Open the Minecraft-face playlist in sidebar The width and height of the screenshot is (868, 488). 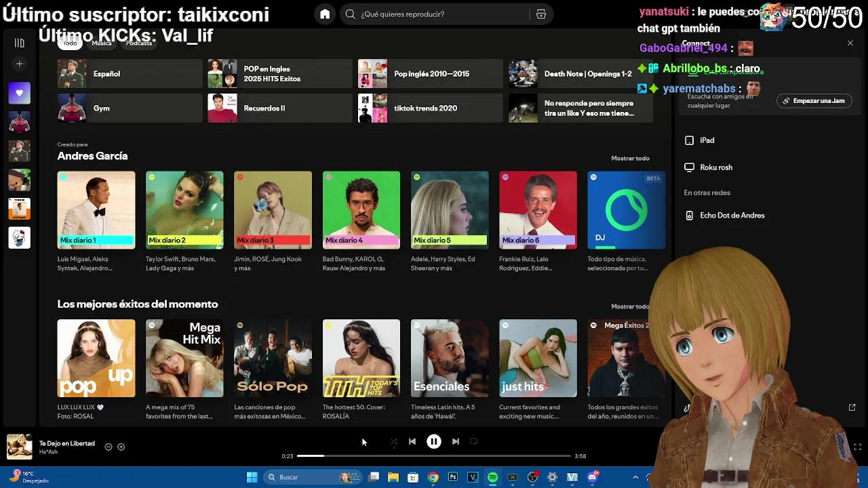click(20, 180)
